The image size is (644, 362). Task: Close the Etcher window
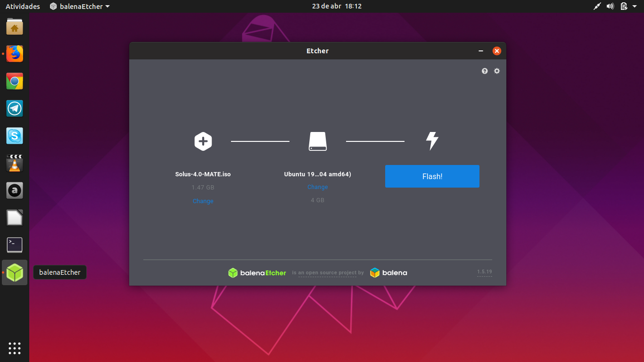coord(496,51)
